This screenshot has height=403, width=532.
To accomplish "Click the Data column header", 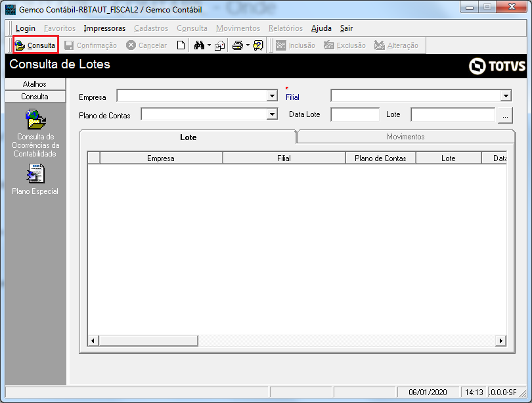I will coord(495,158).
